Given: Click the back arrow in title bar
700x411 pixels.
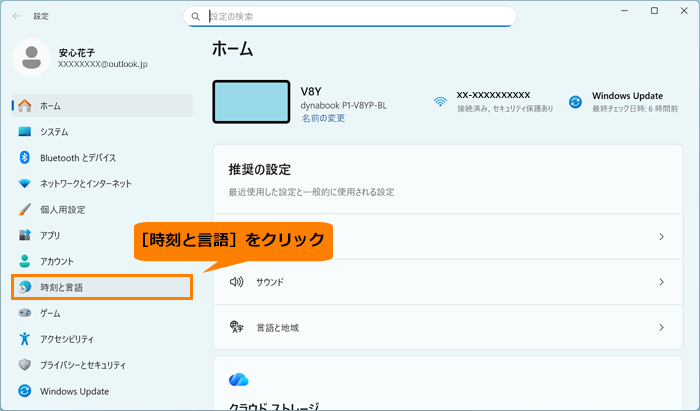Looking at the screenshot, I should click(x=17, y=16).
